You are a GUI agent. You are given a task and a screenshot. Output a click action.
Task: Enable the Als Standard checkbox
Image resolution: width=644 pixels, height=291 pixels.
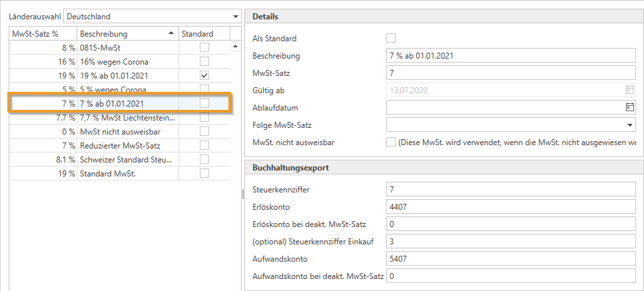[x=391, y=38]
